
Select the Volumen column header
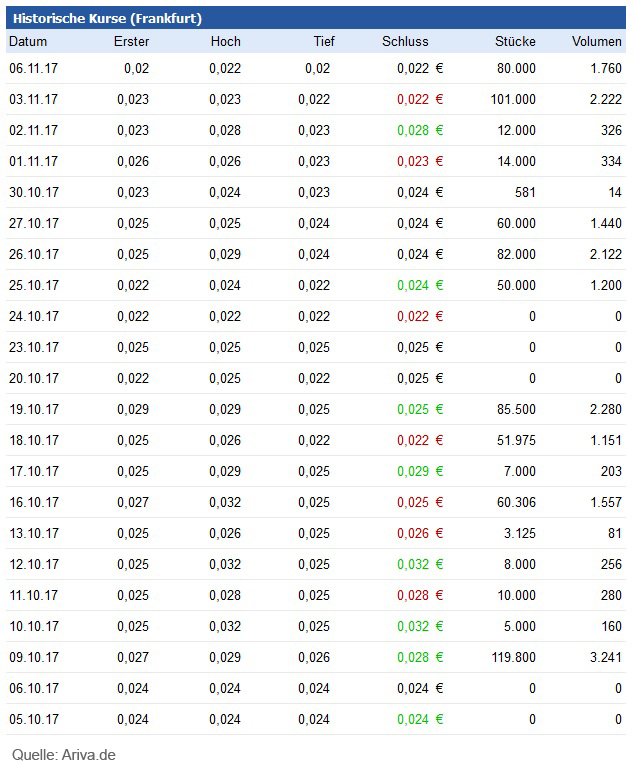click(596, 42)
